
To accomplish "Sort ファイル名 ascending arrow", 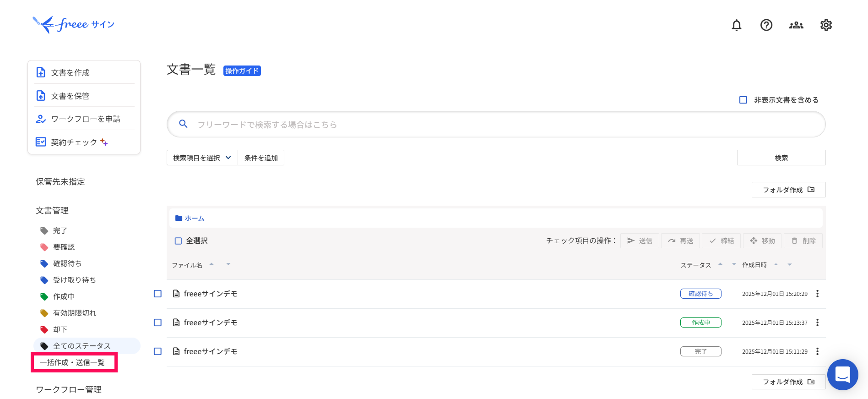I will (212, 264).
